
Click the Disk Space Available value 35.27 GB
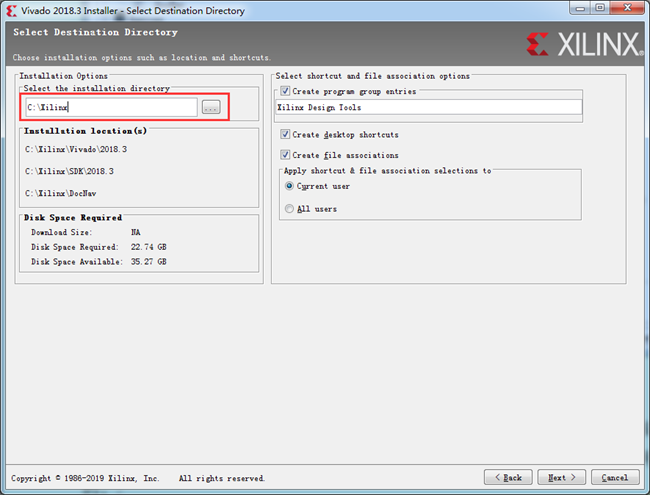tap(149, 262)
